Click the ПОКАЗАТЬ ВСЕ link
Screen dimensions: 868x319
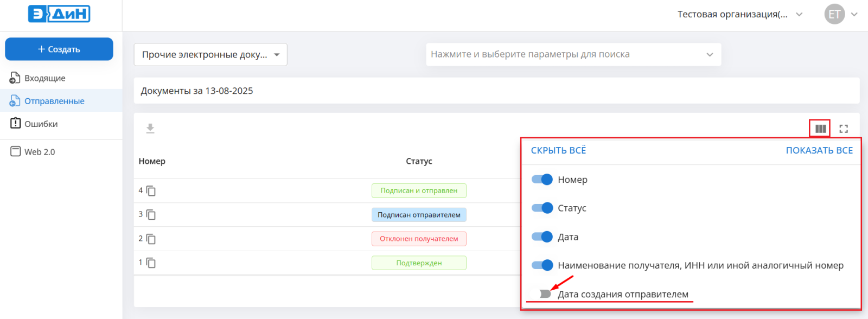[819, 150]
